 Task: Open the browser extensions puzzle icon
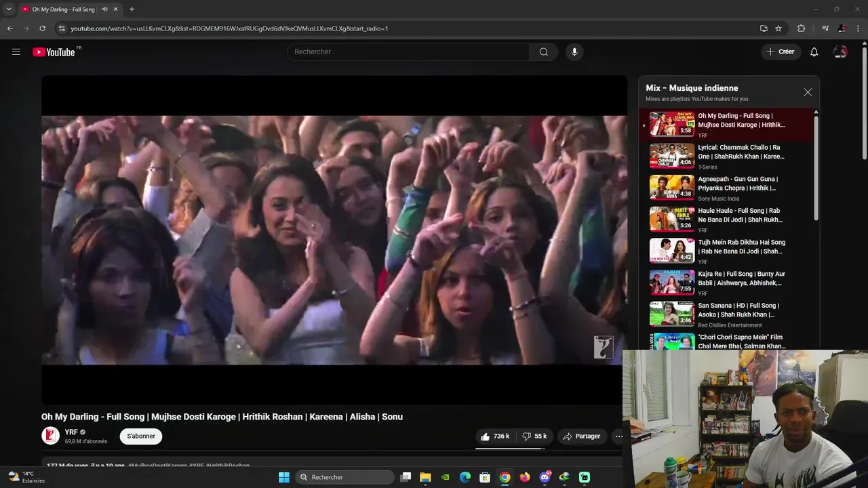click(802, 28)
